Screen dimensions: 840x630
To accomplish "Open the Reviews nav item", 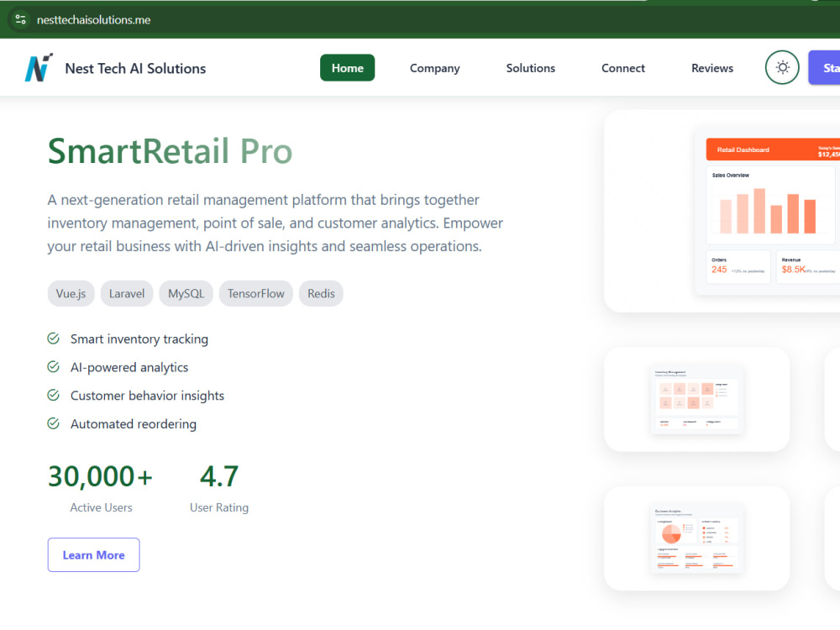I will pyautogui.click(x=712, y=68).
